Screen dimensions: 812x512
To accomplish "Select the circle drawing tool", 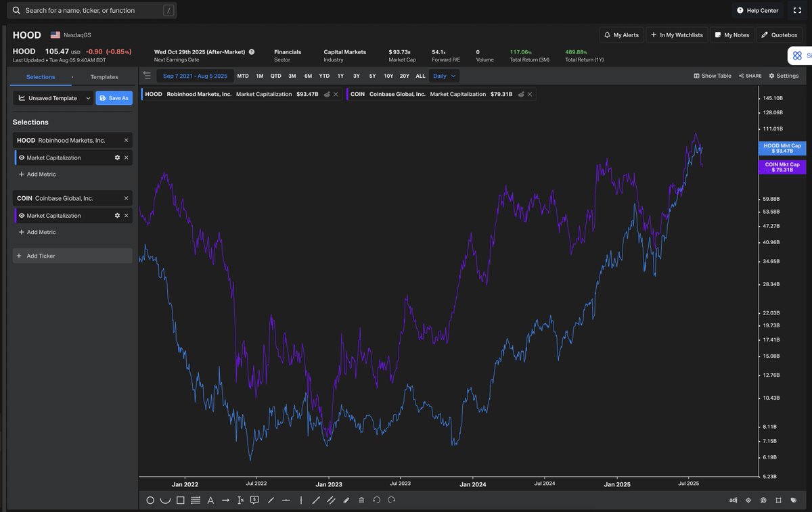I will 150,501.
